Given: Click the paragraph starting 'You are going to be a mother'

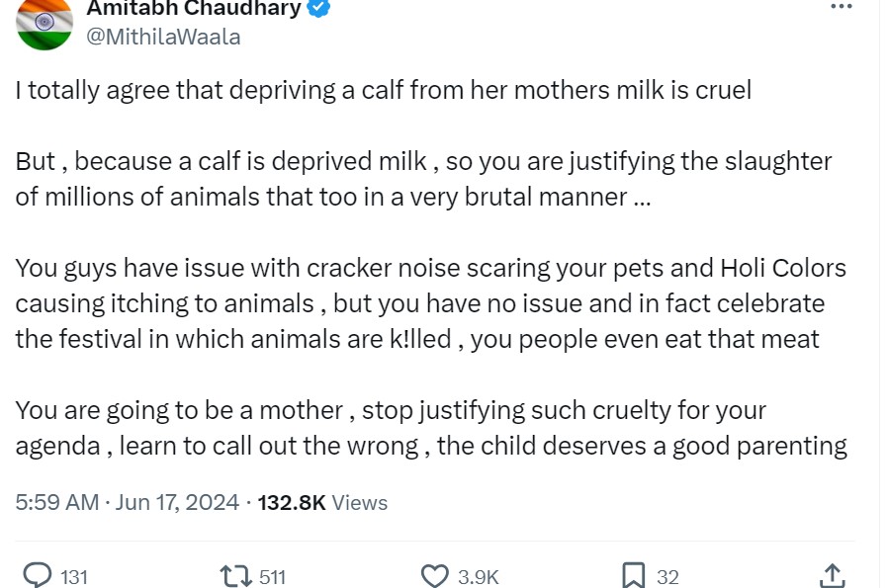Looking at the screenshot, I should [x=430, y=428].
